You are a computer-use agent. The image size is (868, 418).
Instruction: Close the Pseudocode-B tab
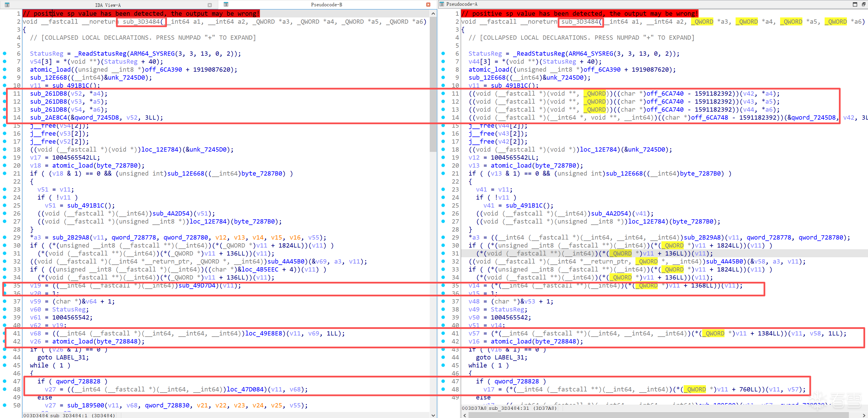(428, 5)
